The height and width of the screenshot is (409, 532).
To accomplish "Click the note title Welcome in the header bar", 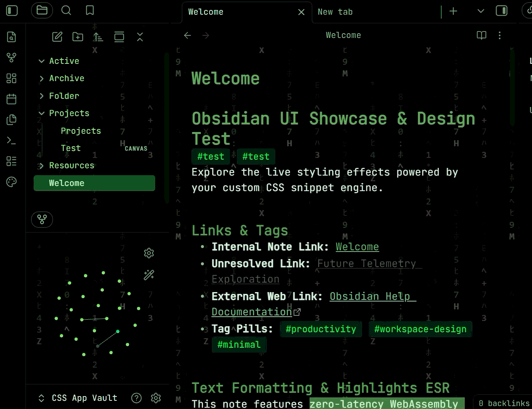I will 343,35.
